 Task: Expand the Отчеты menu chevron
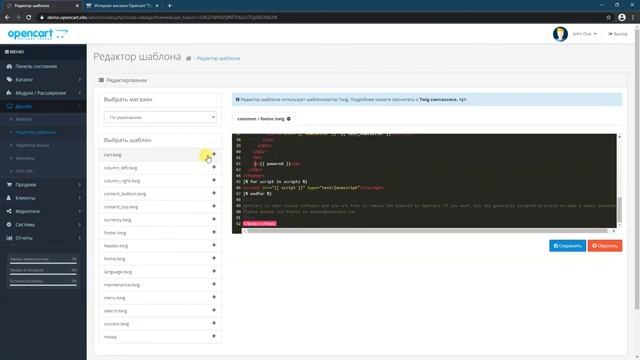coord(80,238)
